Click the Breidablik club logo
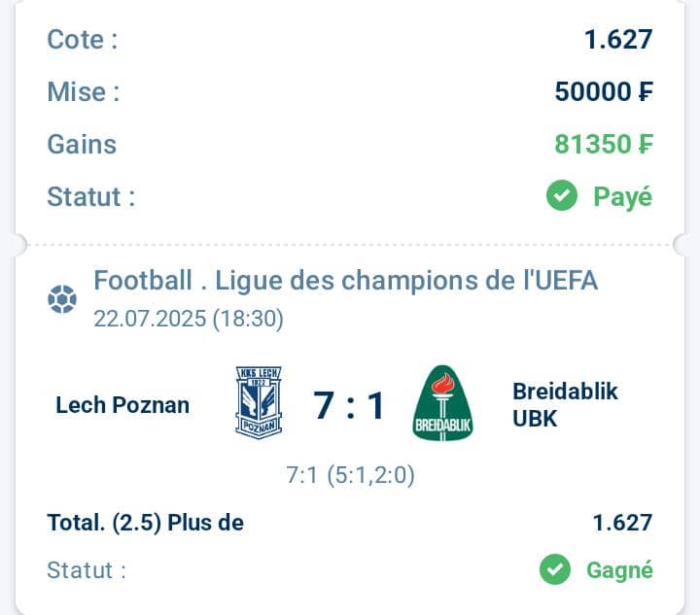Screen dimensions: 700x615 442,403
